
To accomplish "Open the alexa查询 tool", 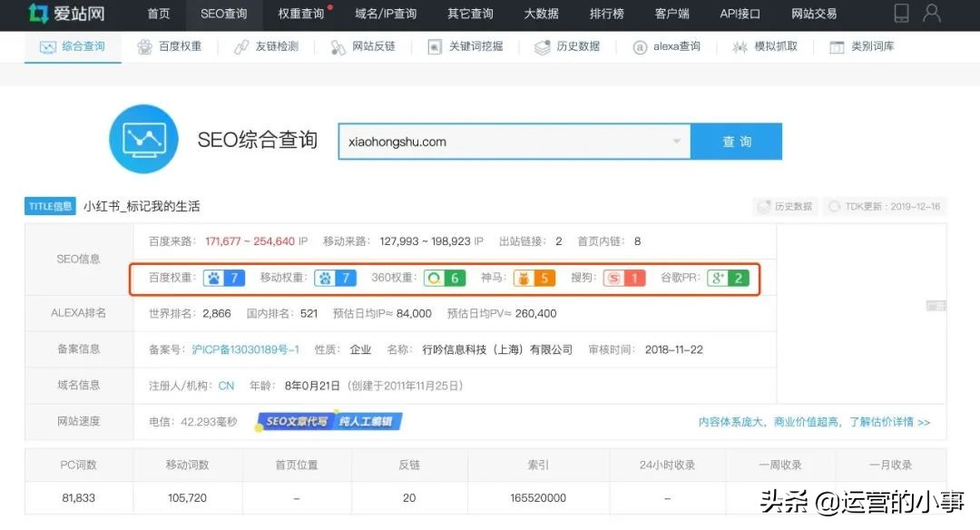I will [x=668, y=45].
